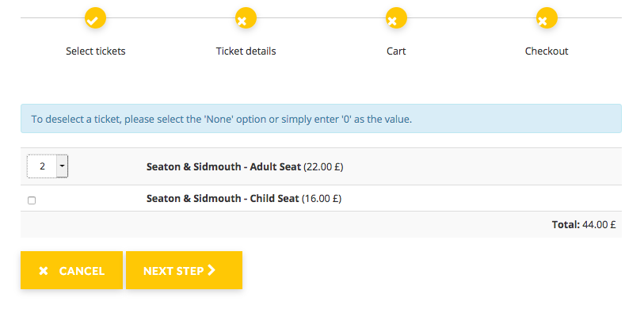The width and height of the screenshot is (644, 309).
Task: Click the Cart step circle icon
Action: coord(396,18)
